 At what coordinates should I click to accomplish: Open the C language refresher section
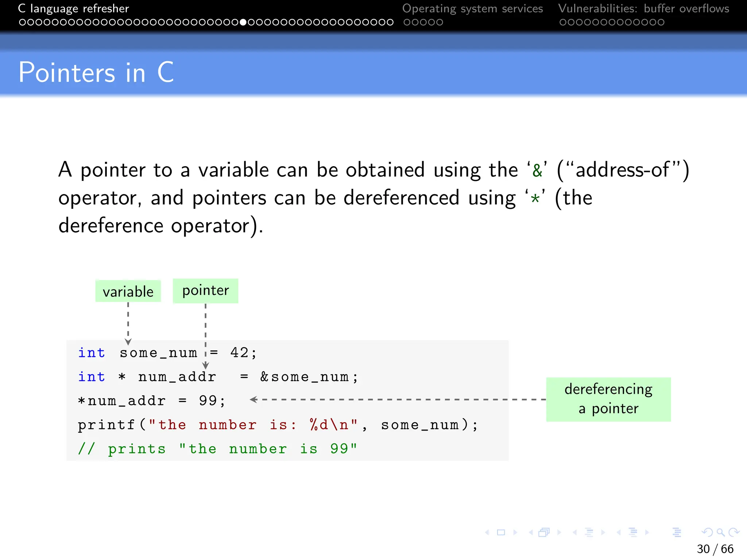point(73,8)
